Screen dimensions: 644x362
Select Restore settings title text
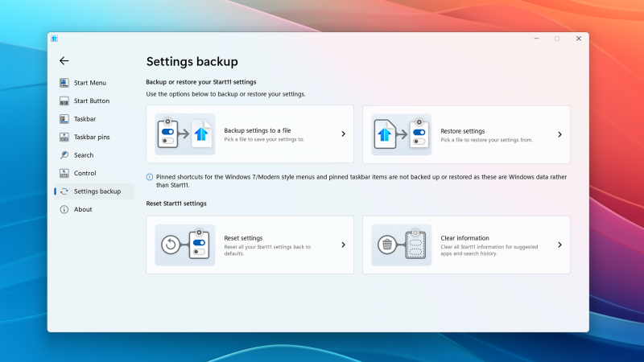[462, 130]
